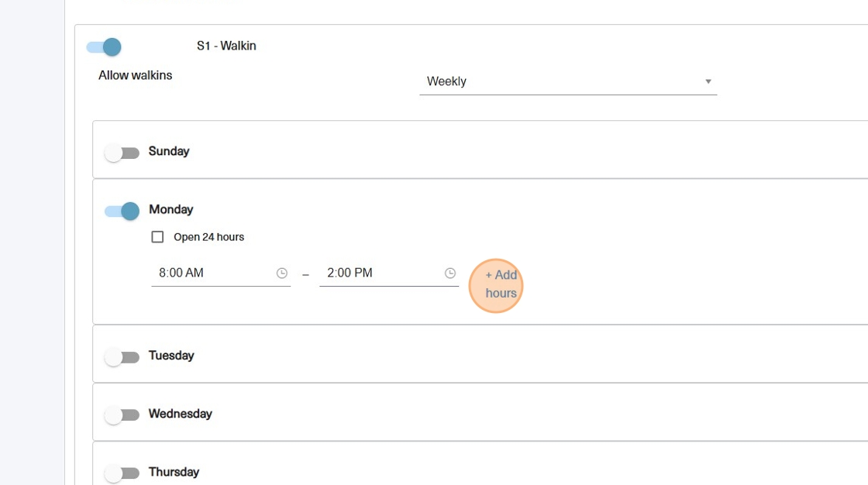Screen dimensions: 868x485
Task: Open the Weekly schedule dropdown
Action: point(567,81)
